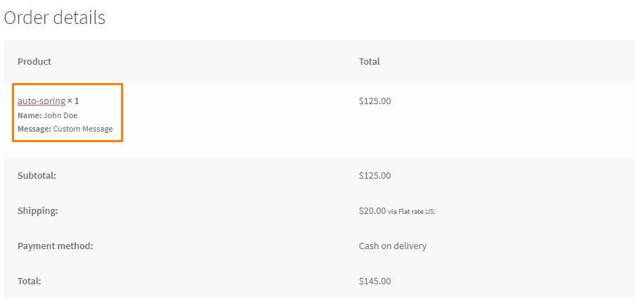Viewport: 644px width, 304px height.
Task: Open the auto-spring product link
Action: point(41,101)
